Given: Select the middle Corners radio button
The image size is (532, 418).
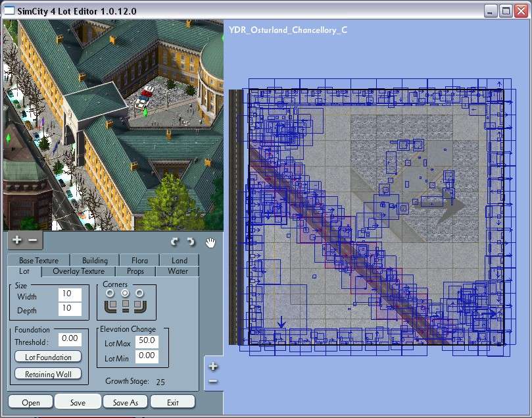Looking at the screenshot, I should click(x=124, y=293).
